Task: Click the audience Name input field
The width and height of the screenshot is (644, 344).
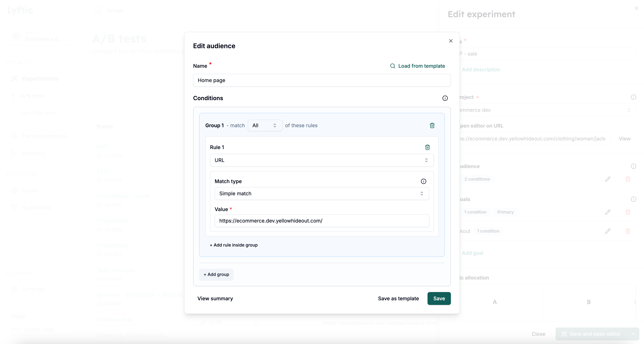Action: [322, 80]
